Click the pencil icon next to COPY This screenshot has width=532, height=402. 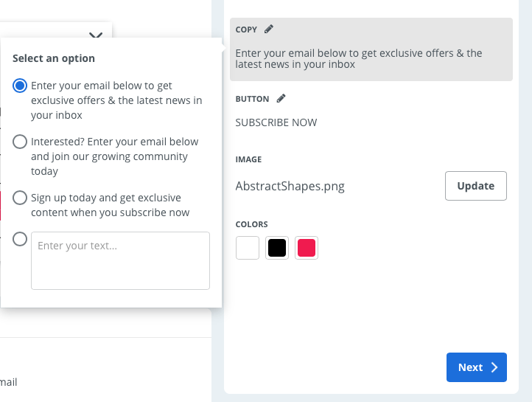coord(269,30)
